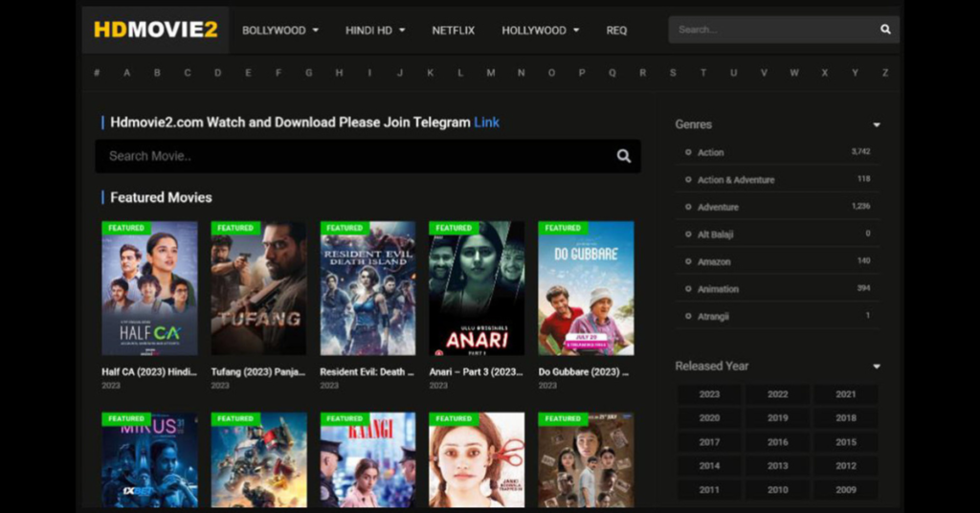Filter movies by letter A

click(x=127, y=73)
